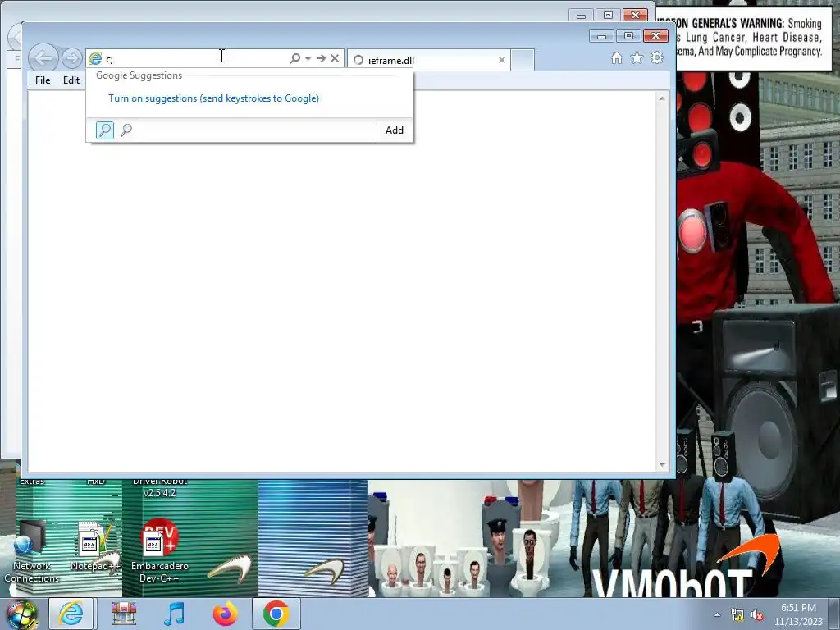
Task: Select the Notepad++ desktop icon
Action: pos(95,546)
